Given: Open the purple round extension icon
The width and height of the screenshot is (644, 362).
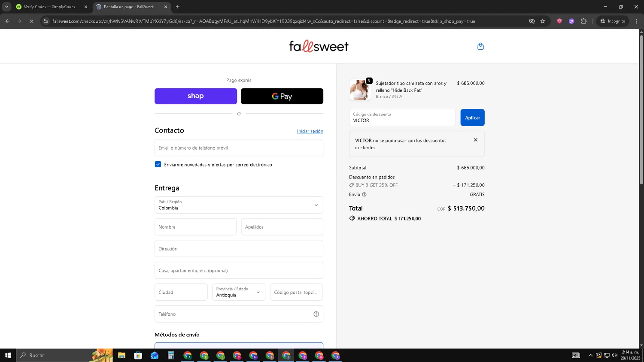Looking at the screenshot, I should [571, 21].
